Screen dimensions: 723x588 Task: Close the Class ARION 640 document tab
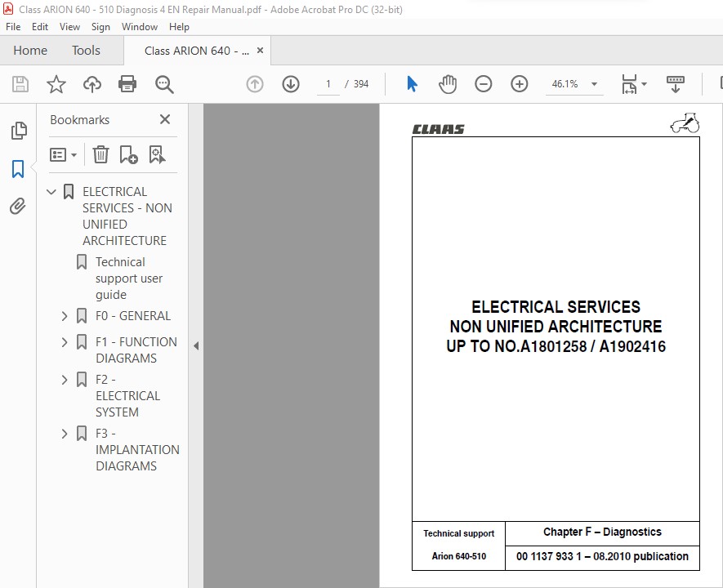pyautogui.click(x=260, y=51)
